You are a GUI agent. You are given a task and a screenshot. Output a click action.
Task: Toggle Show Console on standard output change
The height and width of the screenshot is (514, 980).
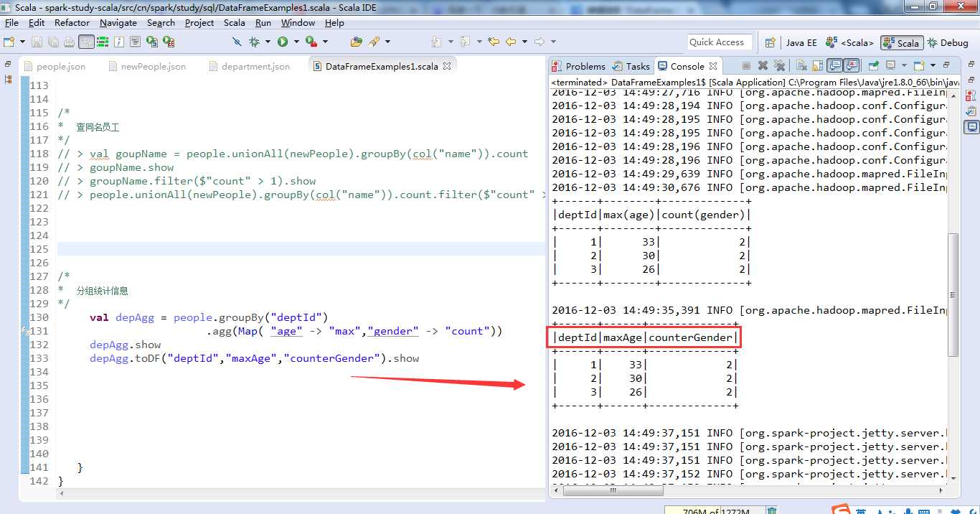pyautogui.click(x=834, y=65)
